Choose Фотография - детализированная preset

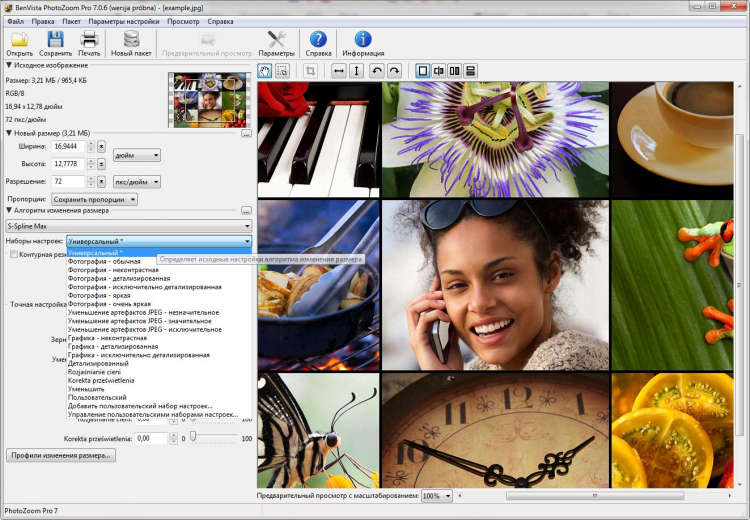(x=159, y=278)
